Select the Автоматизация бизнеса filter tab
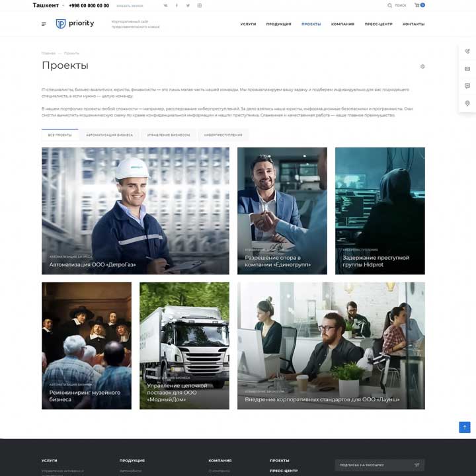Screen dimensions: 476x476 click(109, 135)
